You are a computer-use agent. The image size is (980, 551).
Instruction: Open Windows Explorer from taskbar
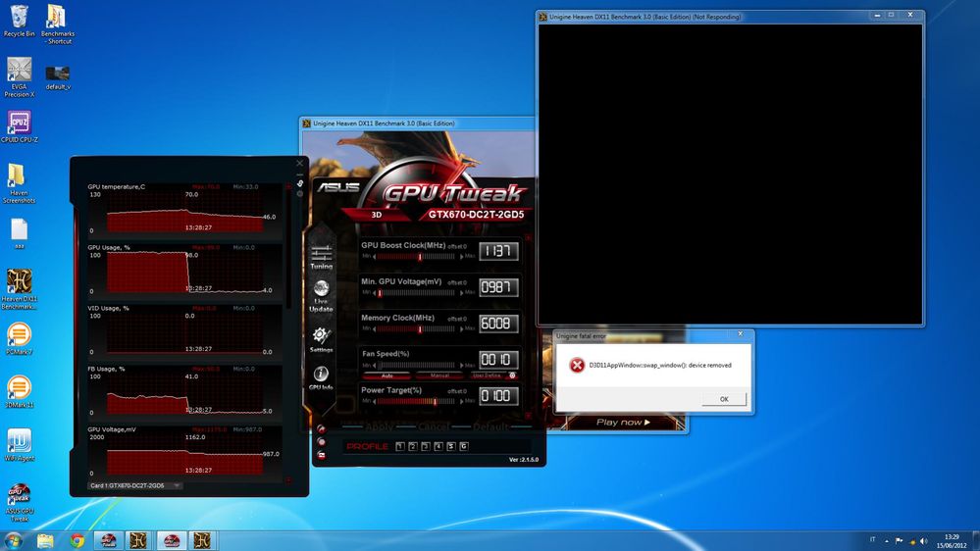[x=45, y=540]
